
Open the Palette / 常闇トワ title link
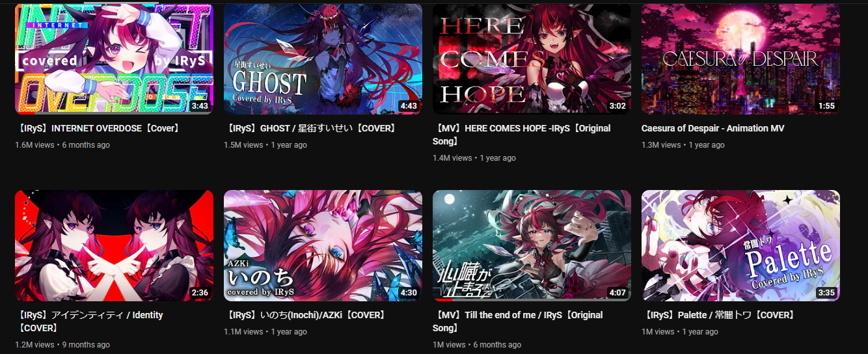point(720,315)
